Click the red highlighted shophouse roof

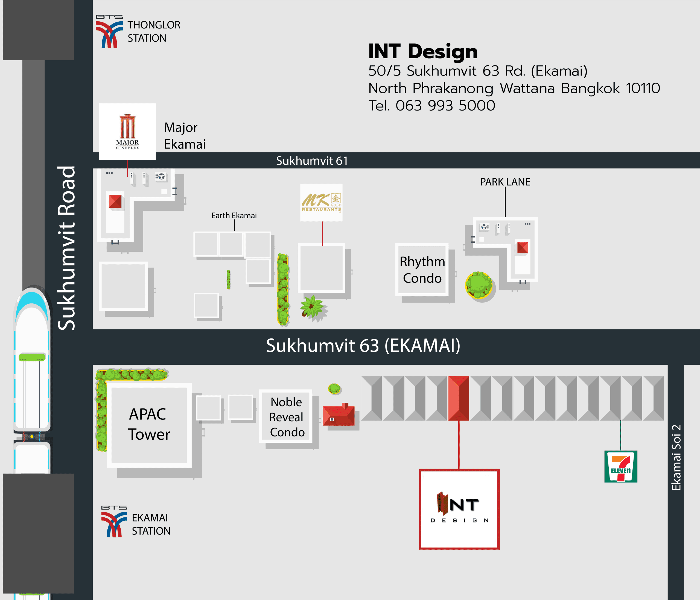pos(459,398)
